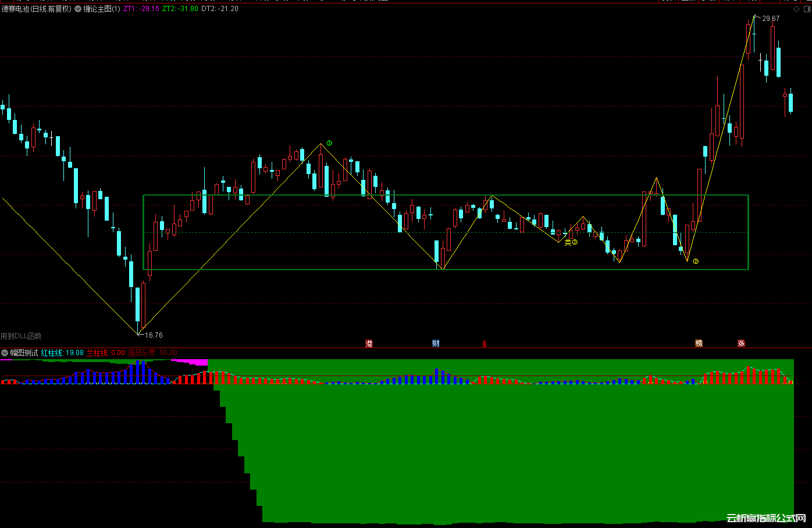The image size is (812, 528).
Task: Click the ZT1: -29.15 value
Action: pos(141,9)
